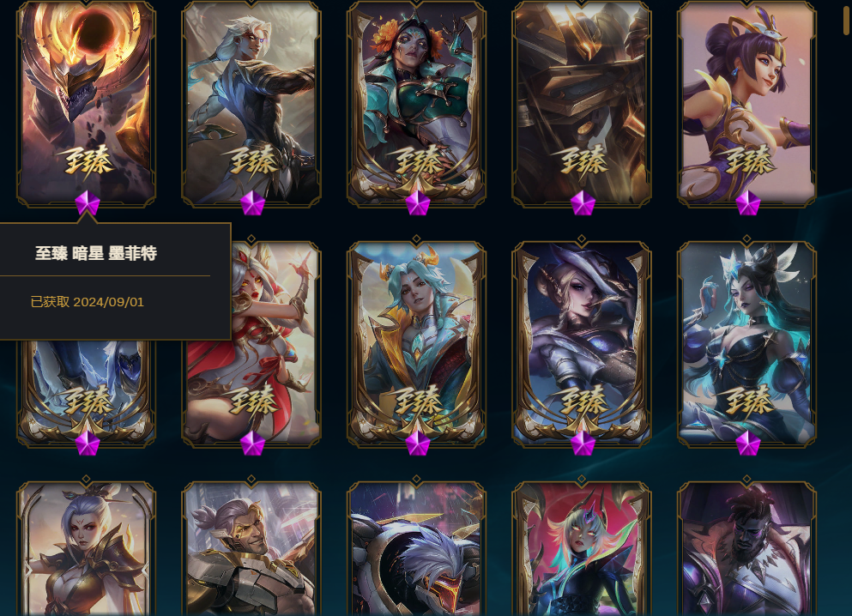
Task: Click purple gem under golden mech armor card
Action: pos(583,203)
